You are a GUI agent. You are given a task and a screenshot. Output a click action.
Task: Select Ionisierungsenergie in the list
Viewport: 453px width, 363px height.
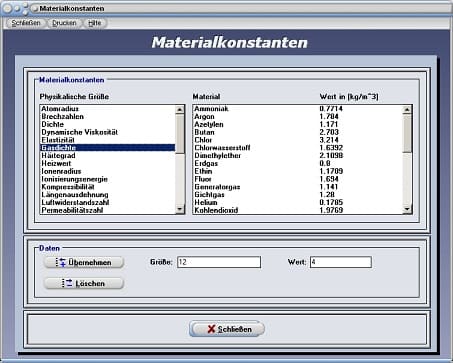pos(108,179)
